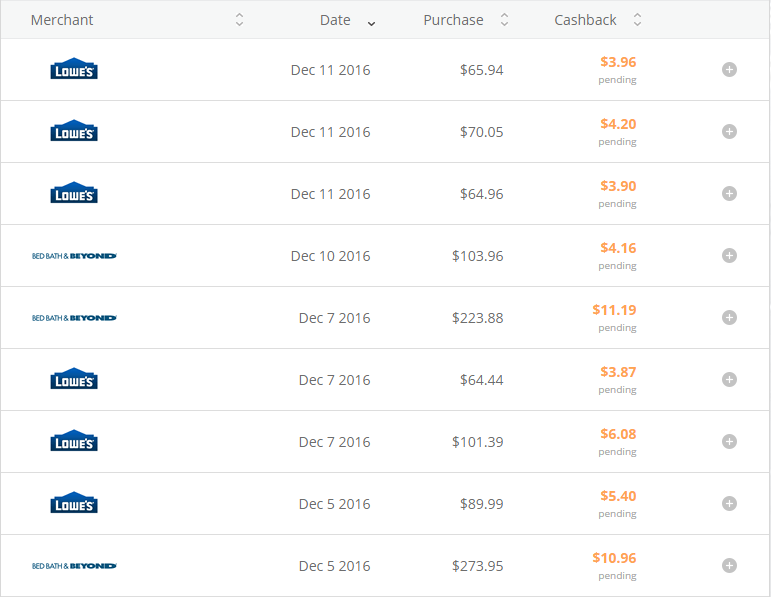Click the Cashback column header label
The image size is (771, 597).
585,20
